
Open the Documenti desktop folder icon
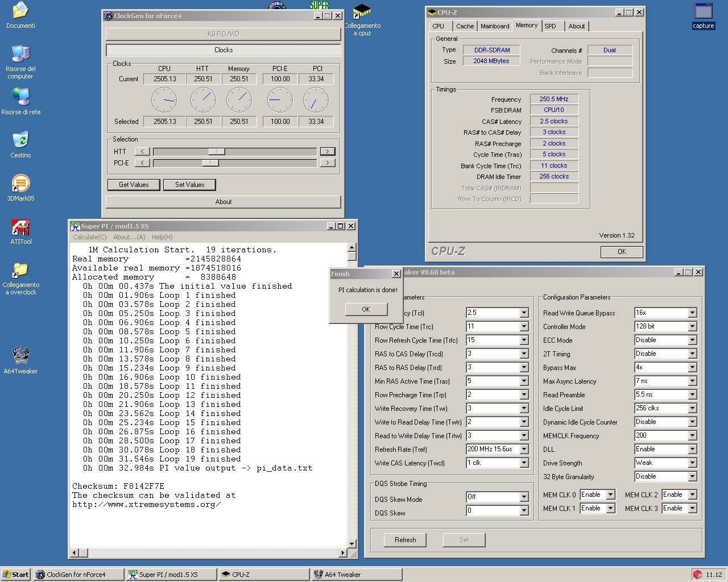pyautogui.click(x=20, y=15)
